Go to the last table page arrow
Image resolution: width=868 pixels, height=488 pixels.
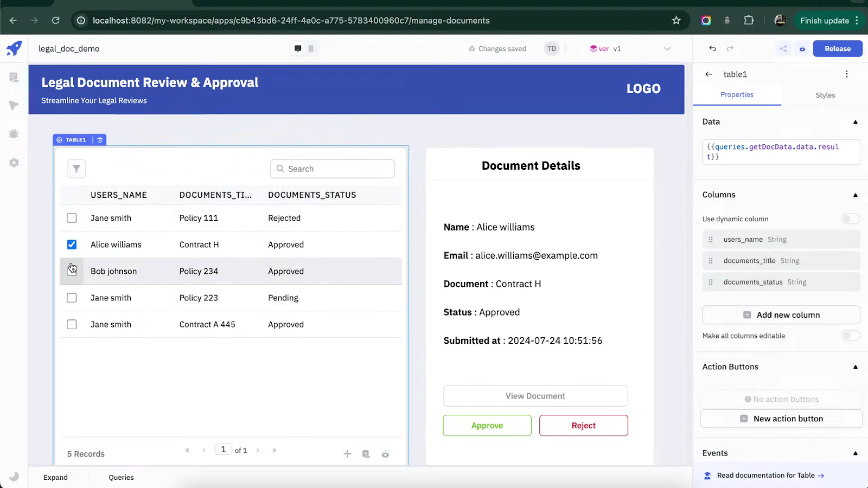(x=275, y=450)
